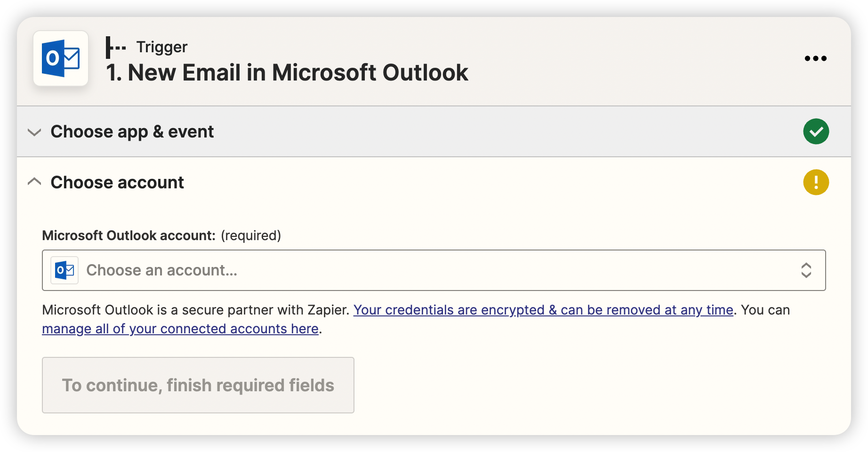The height and width of the screenshot is (452, 868).
Task: Click small Outlook icon inside account field
Action: click(x=64, y=270)
